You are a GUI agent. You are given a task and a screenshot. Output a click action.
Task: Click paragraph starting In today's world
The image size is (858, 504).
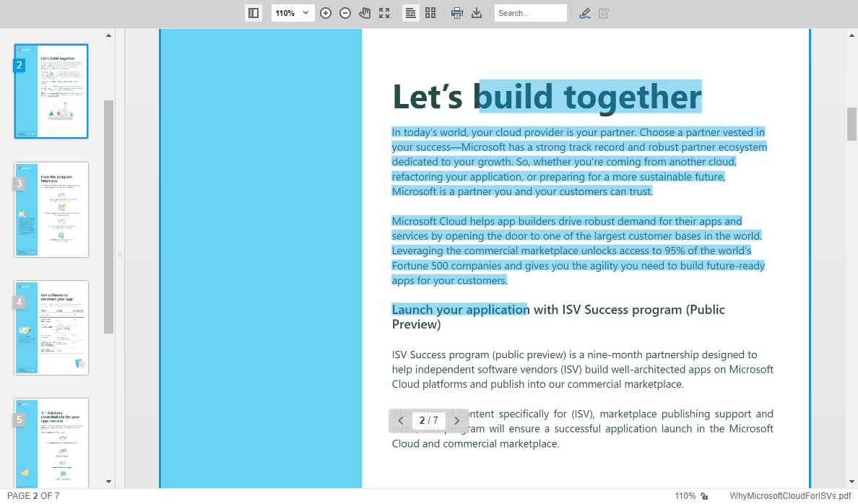pyautogui.click(x=579, y=162)
